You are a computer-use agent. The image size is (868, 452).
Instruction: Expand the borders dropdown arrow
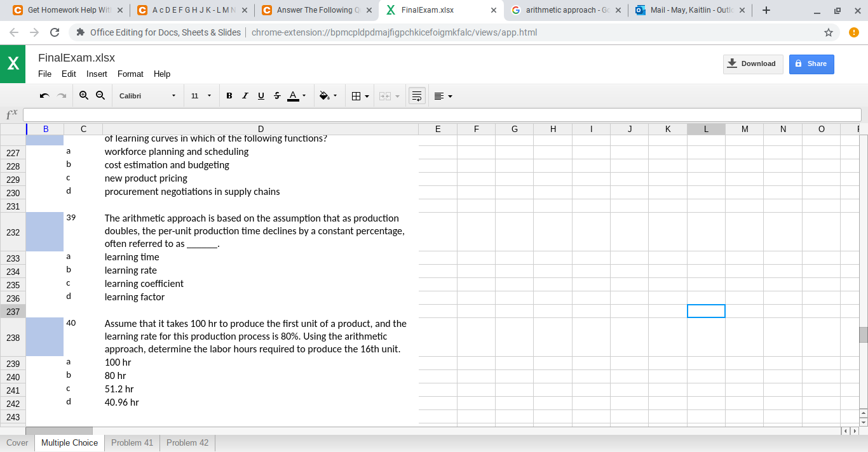(367, 96)
